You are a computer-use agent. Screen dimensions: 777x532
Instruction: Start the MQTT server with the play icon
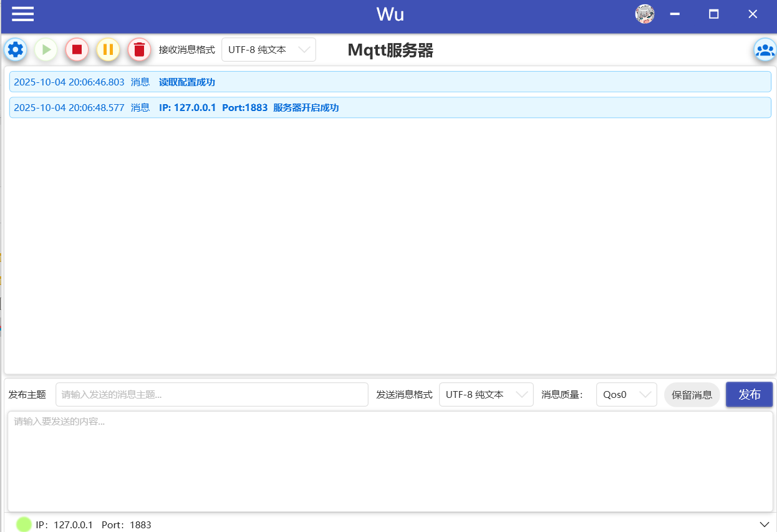[46, 49]
